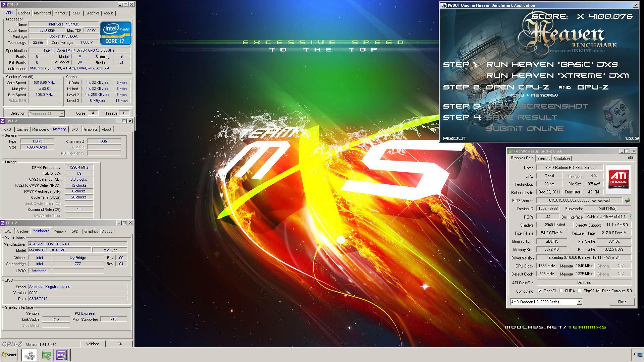Image resolution: width=644 pixels, height=362 pixels.
Task: Click title bar icon of Memory CPU-Z window
Action: point(3,121)
